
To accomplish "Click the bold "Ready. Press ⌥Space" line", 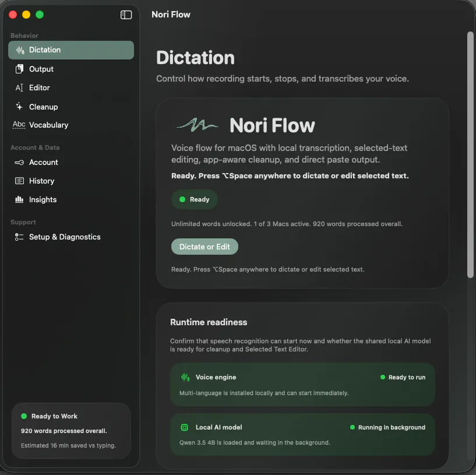I will click(290, 176).
